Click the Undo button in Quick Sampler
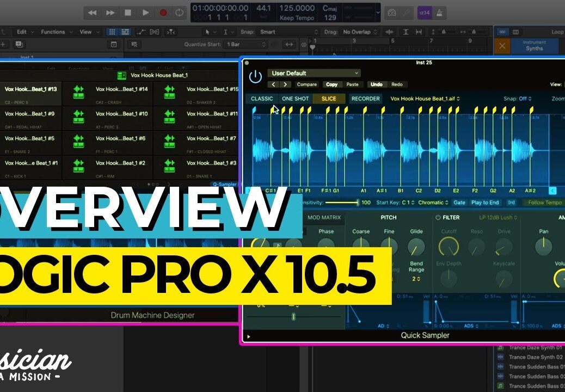Screen dimensions: 565x392 pos(377,84)
